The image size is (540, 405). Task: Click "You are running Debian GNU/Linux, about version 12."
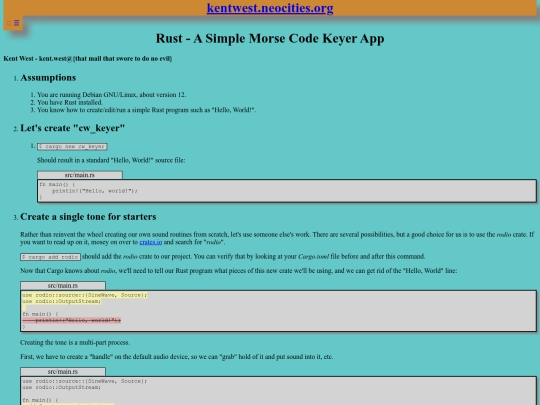point(112,95)
